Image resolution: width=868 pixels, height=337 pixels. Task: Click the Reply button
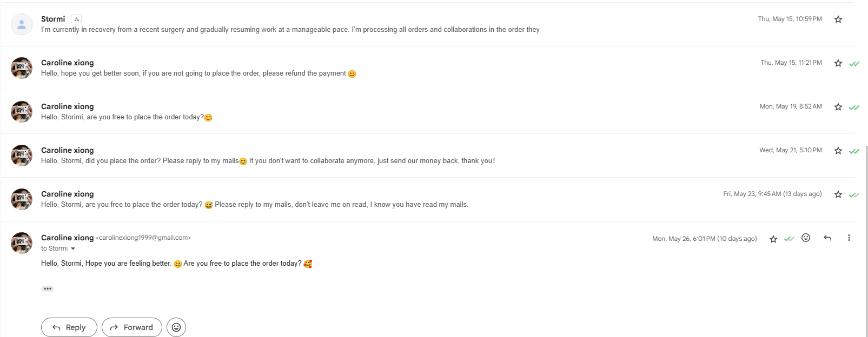click(69, 327)
